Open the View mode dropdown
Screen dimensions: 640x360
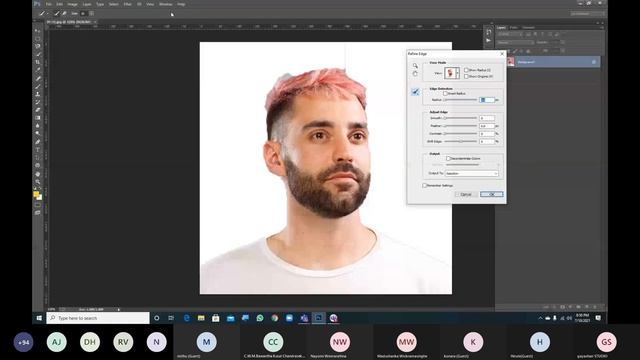pos(452,73)
